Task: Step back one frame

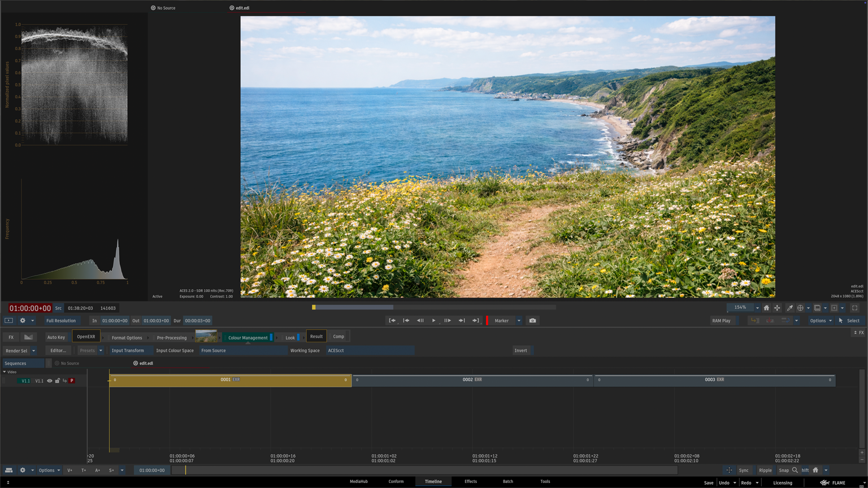Action: [x=420, y=321]
